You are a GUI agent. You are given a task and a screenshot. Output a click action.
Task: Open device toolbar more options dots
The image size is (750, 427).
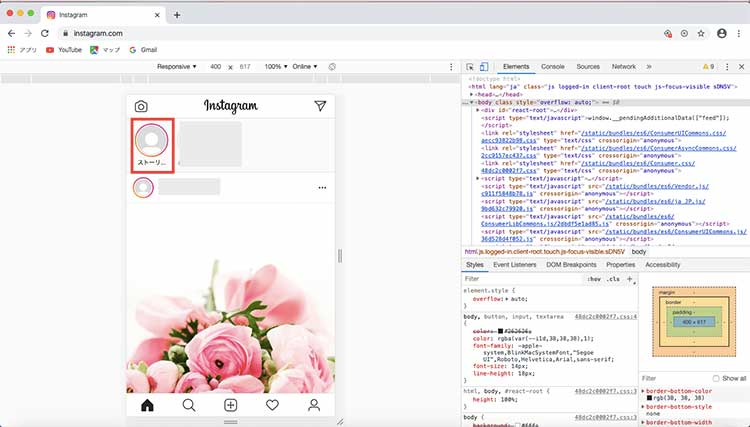(451, 67)
